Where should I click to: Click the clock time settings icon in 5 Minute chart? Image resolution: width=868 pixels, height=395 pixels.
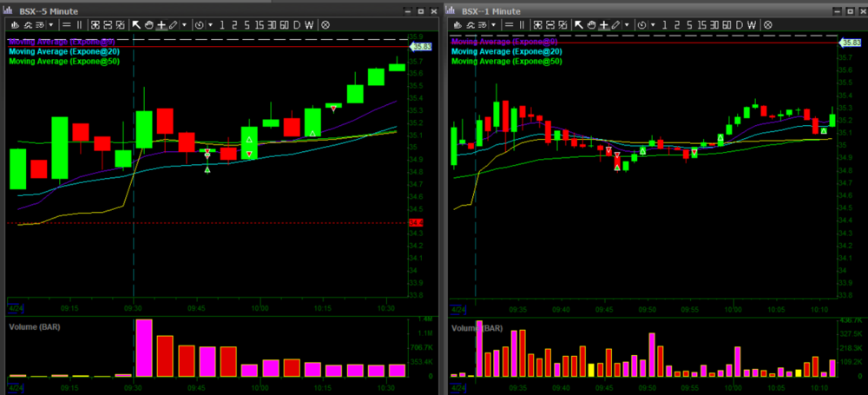[x=199, y=25]
